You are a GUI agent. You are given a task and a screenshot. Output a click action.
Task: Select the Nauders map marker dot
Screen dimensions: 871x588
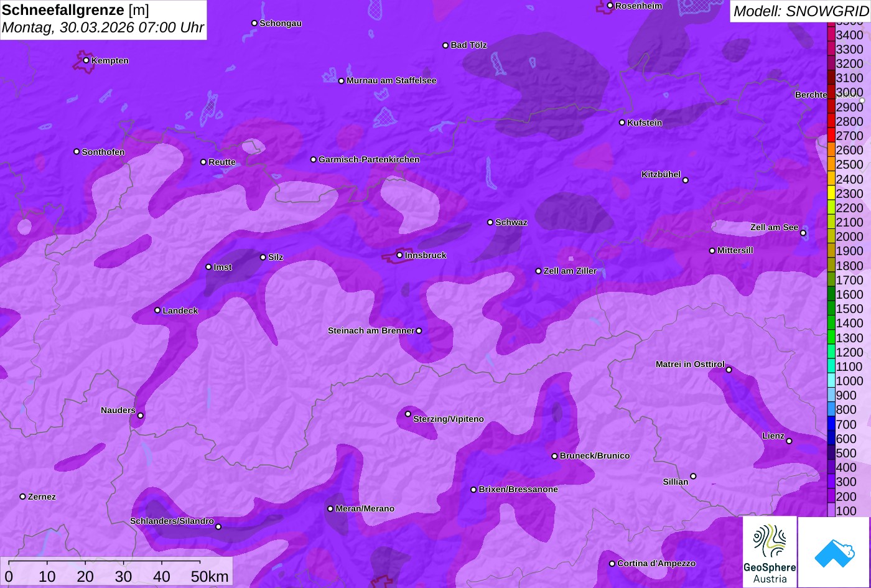[x=140, y=416]
